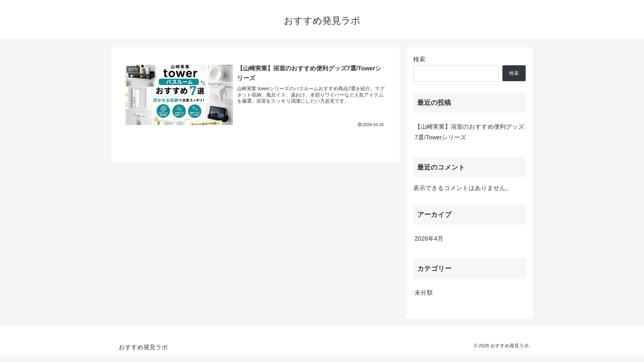644x362 pixels.
Task: Click the アーカイブ widget heading
Action: click(x=470, y=215)
